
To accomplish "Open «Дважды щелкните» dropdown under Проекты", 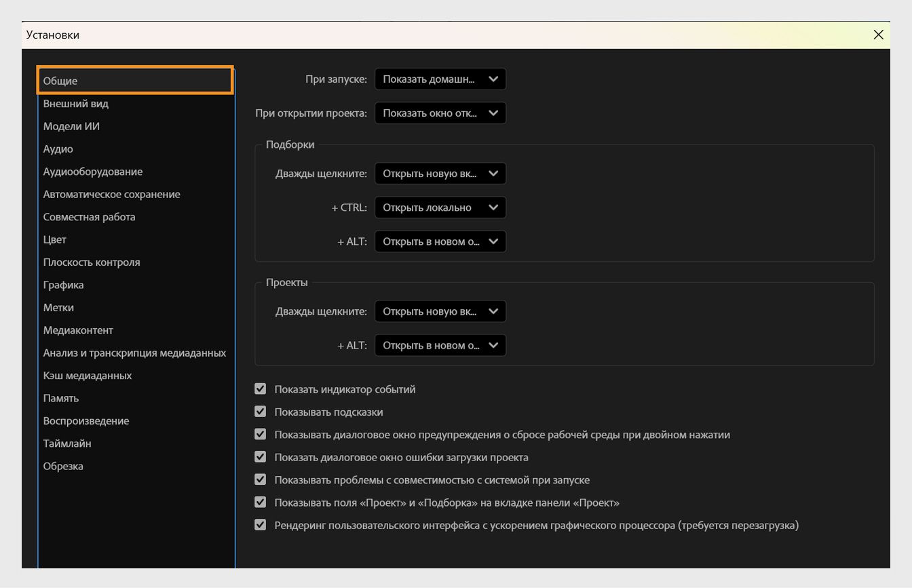I will pos(440,311).
